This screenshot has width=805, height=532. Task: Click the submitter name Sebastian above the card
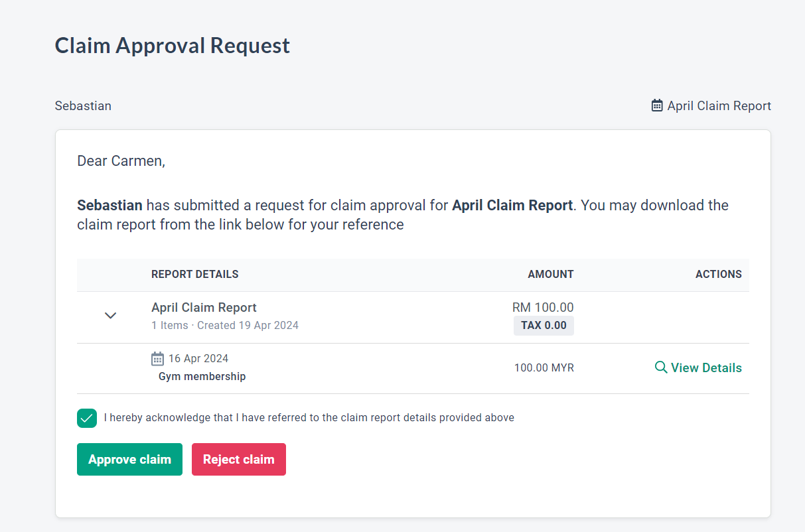pos(83,106)
